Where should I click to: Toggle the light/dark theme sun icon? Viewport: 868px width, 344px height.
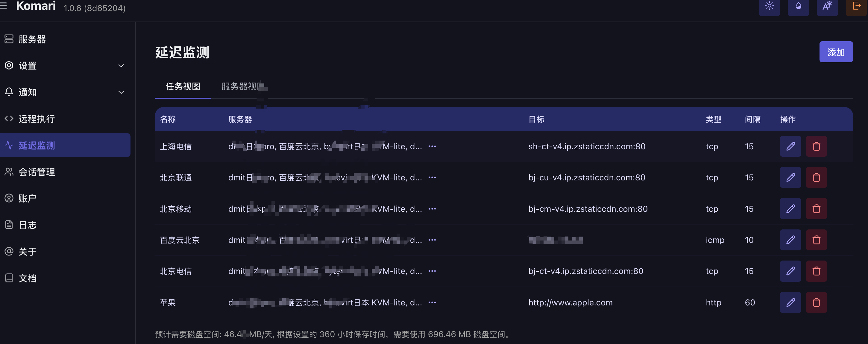point(769,6)
